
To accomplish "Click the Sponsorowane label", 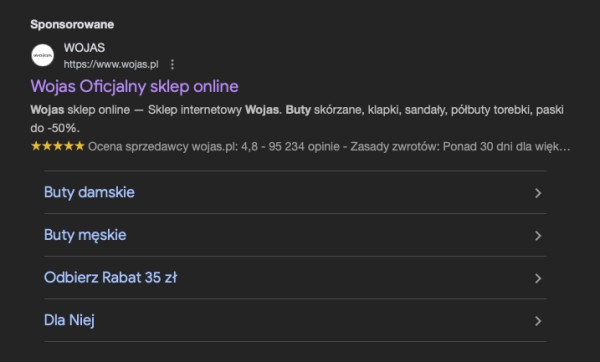I will [x=72, y=24].
